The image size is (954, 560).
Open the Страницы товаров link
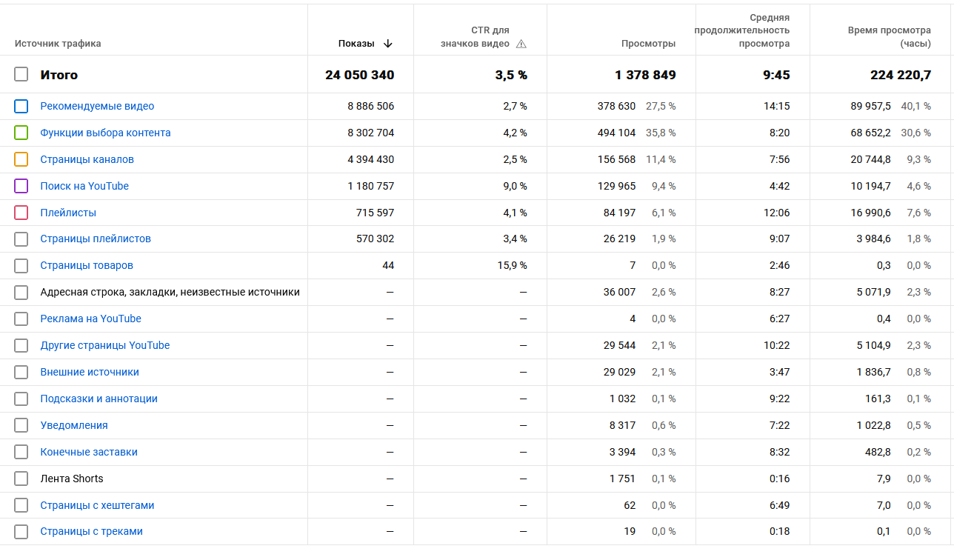[x=87, y=265]
